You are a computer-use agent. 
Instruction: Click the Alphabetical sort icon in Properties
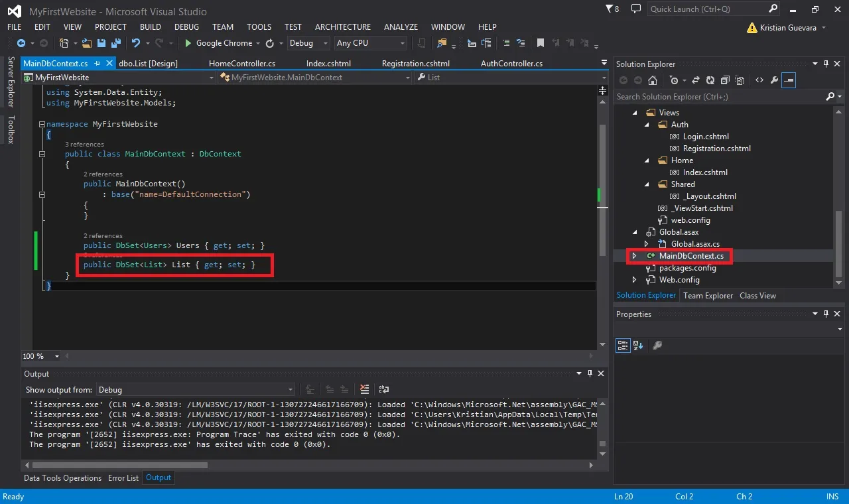[638, 345]
